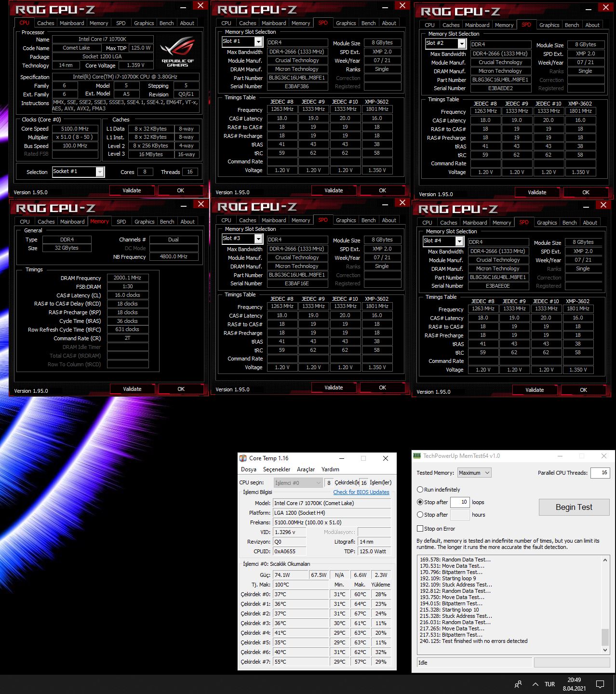
Task: Select the Run indefinitely option
Action: coord(420,489)
